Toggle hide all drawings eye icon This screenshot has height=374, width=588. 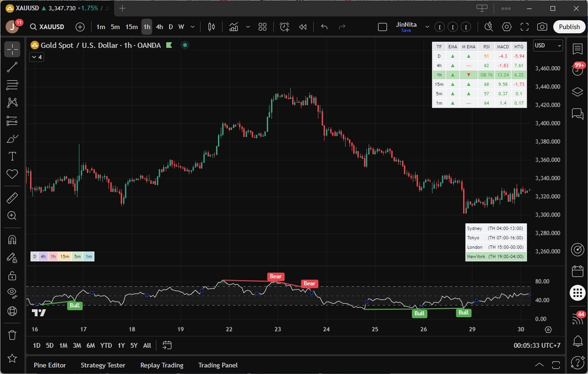click(12, 293)
